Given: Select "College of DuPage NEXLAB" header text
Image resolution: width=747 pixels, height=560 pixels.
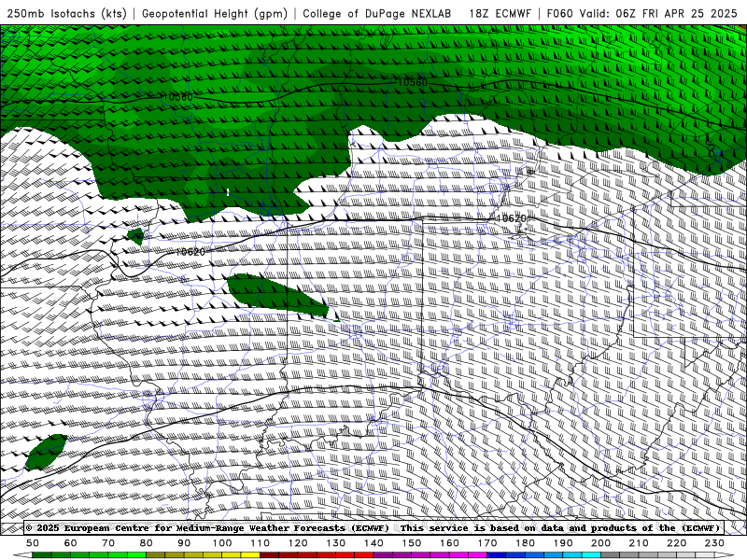Looking at the screenshot, I should click(377, 13).
